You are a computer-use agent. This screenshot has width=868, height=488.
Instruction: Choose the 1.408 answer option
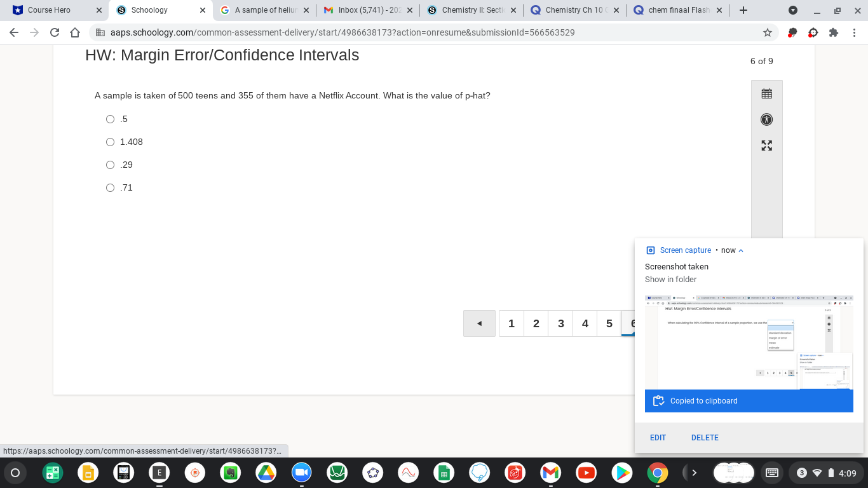tap(110, 142)
